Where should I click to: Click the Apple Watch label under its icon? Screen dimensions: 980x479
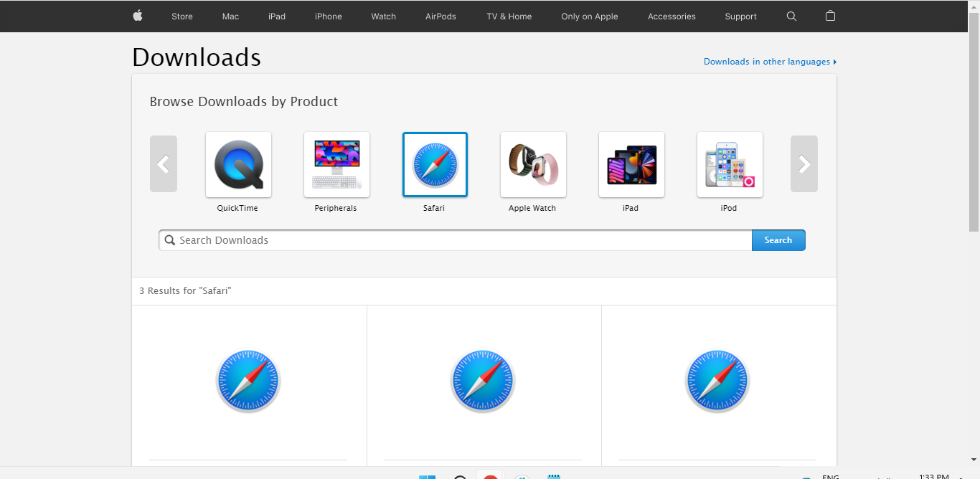[x=532, y=208]
